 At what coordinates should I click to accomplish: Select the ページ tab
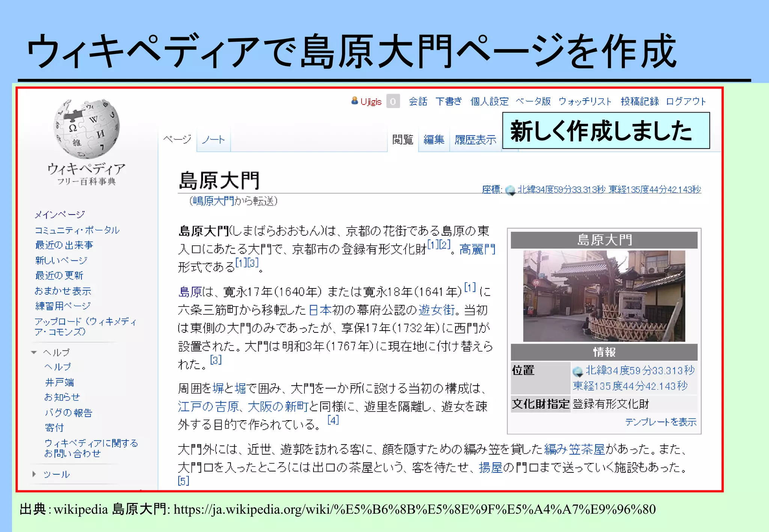pyautogui.click(x=177, y=140)
